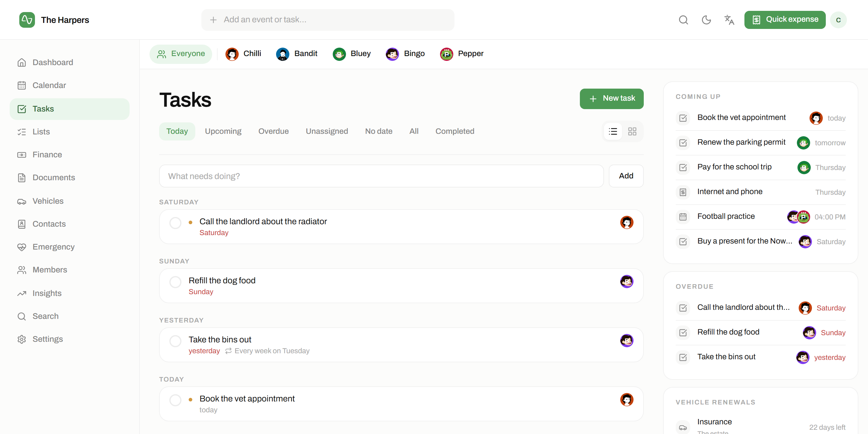
Task: Click the Quick expense button
Action: (x=785, y=20)
